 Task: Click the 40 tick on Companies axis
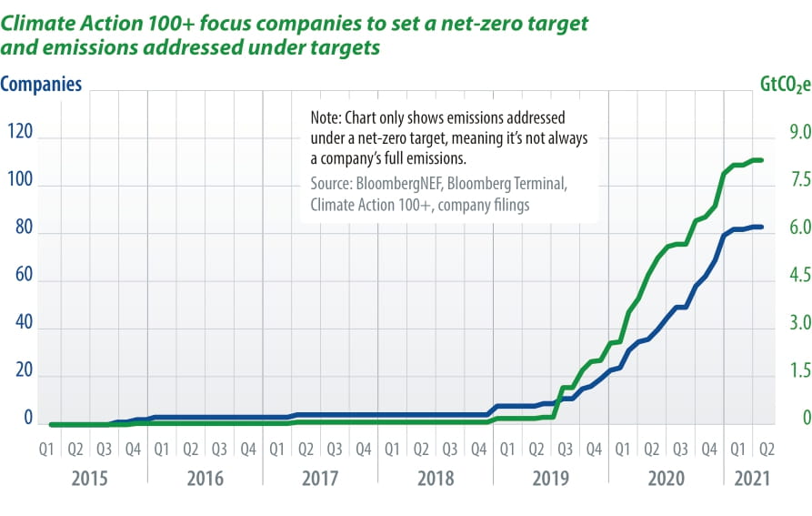[20, 323]
